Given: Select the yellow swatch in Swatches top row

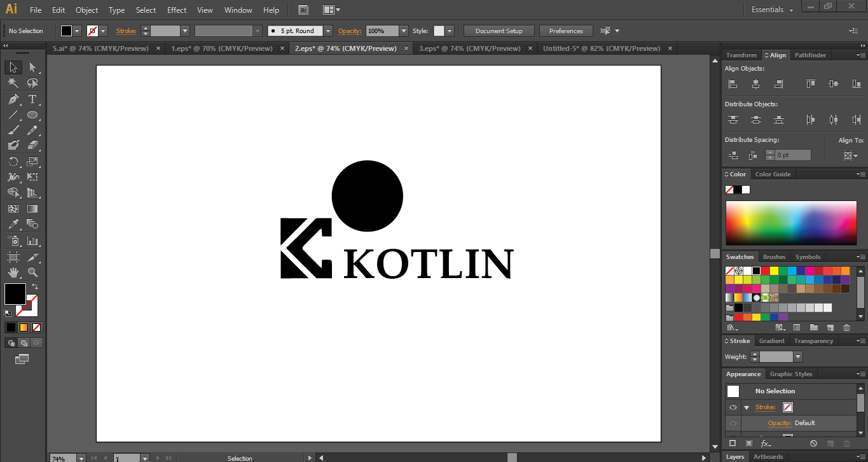Looking at the screenshot, I should [774, 270].
